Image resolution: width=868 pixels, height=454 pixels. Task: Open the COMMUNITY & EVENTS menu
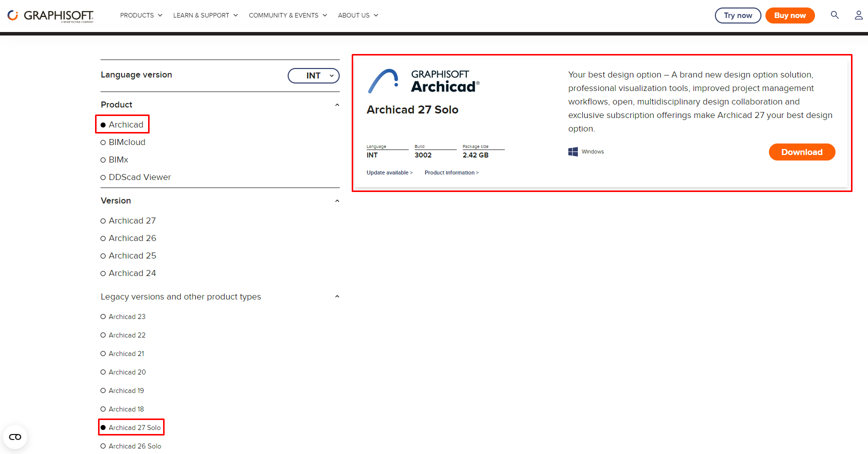click(284, 15)
